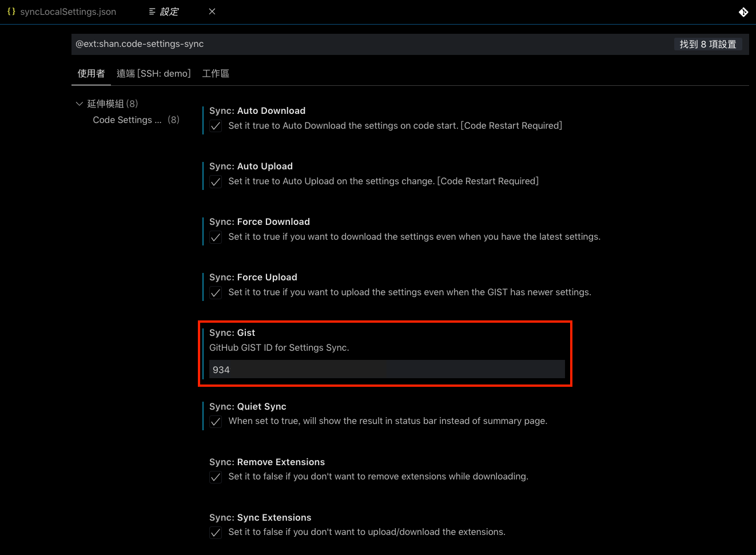Switch to the 工作區 tab
The image size is (756, 555).
point(216,73)
